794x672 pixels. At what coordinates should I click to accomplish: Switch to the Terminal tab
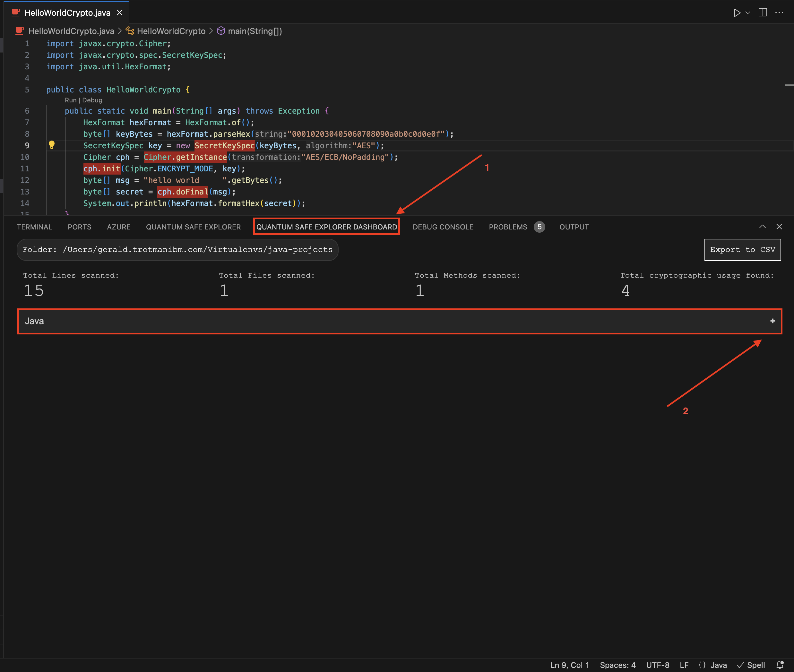[x=34, y=227]
